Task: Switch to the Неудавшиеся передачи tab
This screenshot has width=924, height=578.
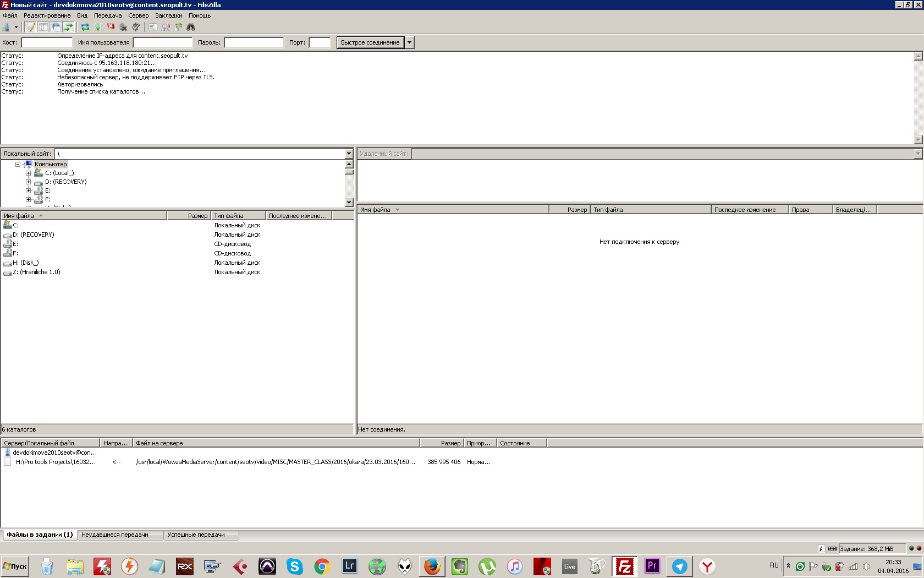Action: (x=115, y=535)
